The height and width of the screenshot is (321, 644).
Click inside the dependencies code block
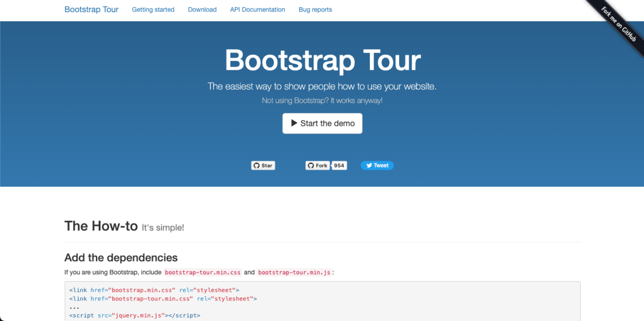(x=222, y=299)
